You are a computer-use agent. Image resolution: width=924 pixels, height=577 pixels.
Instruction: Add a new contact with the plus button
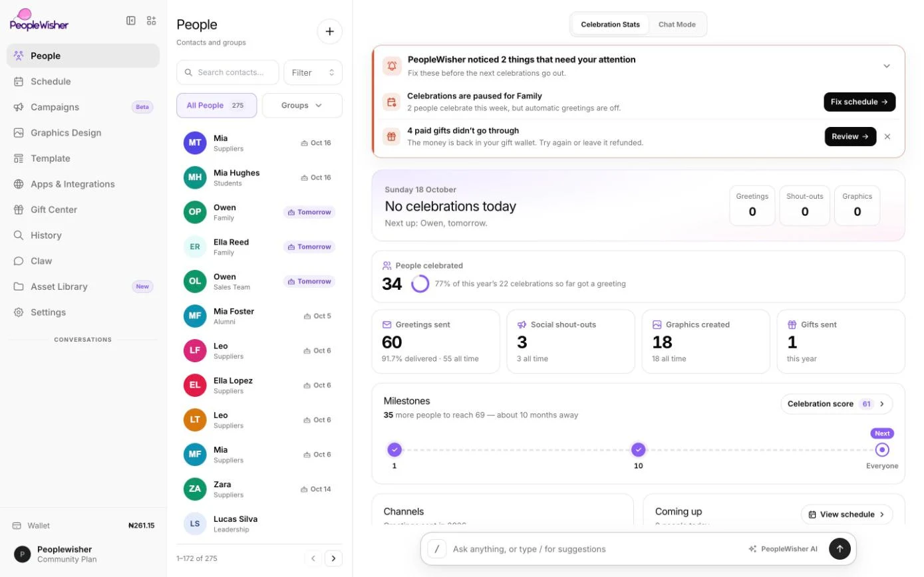[x=330, y=31]
